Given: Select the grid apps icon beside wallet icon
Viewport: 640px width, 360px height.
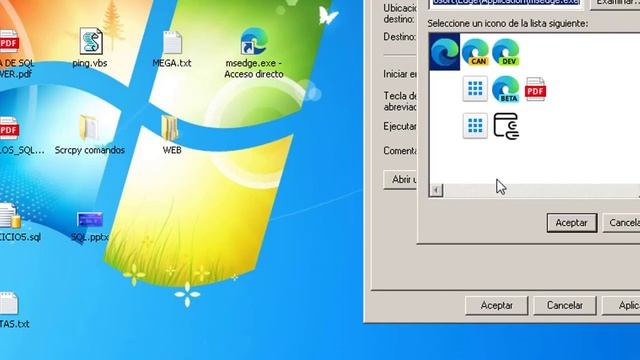Looking at the screenshot, I should click(475, 126).
